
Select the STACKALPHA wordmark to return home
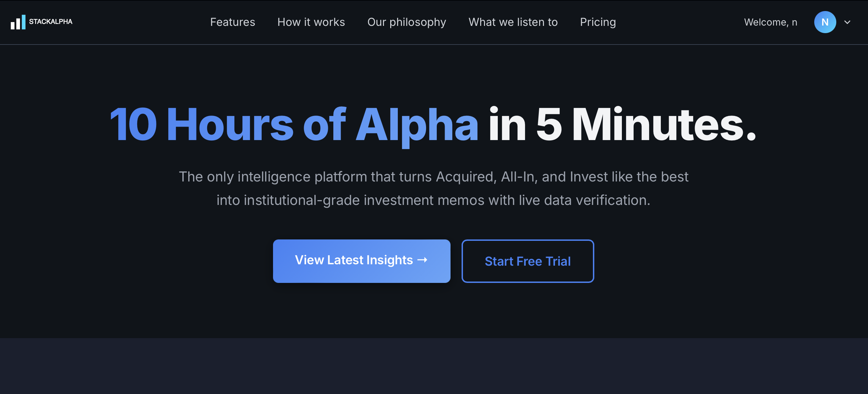(51, 21)
